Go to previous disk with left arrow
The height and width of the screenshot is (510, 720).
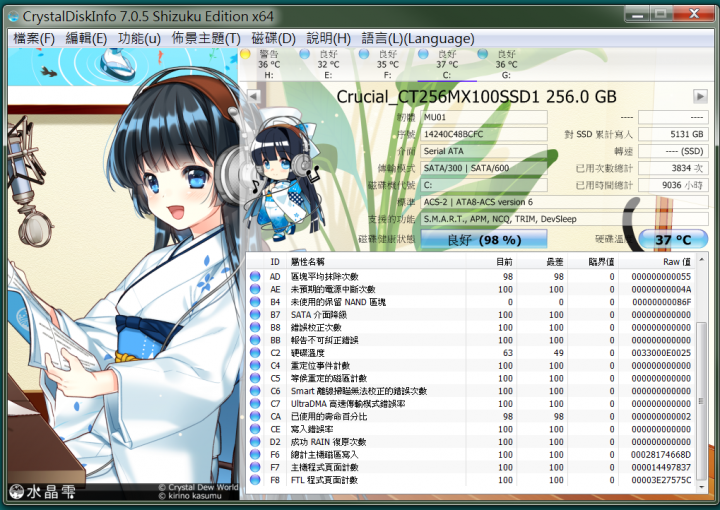254,96
